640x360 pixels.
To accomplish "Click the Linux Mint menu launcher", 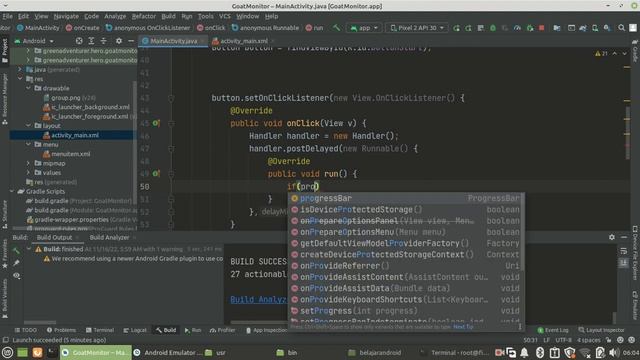I will click(7, 352).
